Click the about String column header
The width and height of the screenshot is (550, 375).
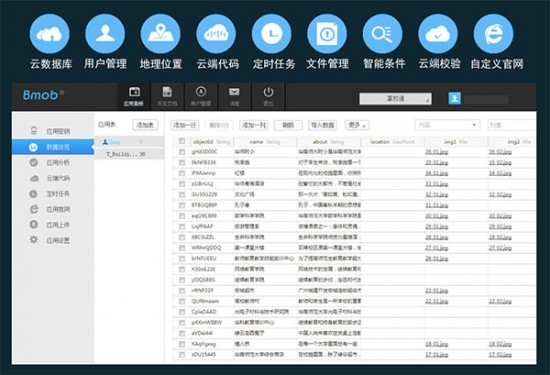pyautogui.click(x=329, y=142)
